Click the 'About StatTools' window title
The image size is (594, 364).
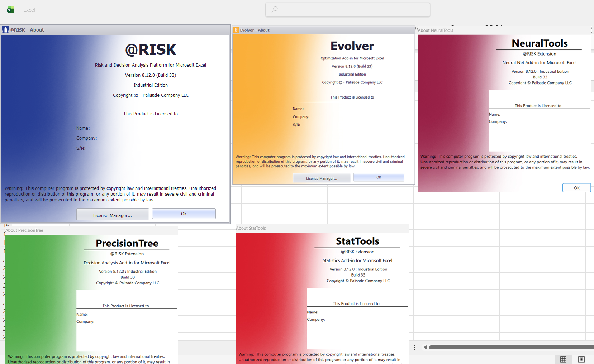coord(251,228)
